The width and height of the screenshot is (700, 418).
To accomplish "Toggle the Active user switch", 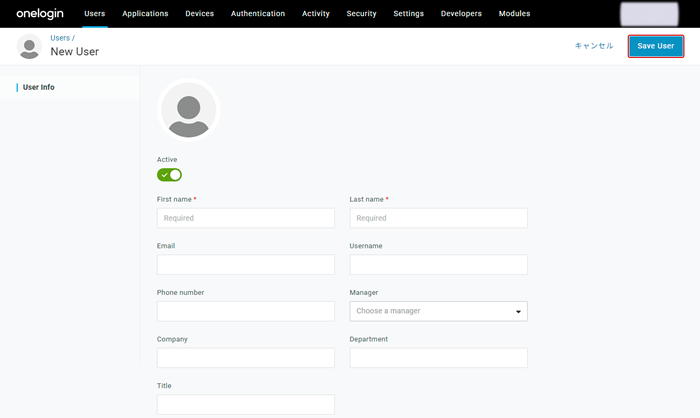I will click(169, 175).
